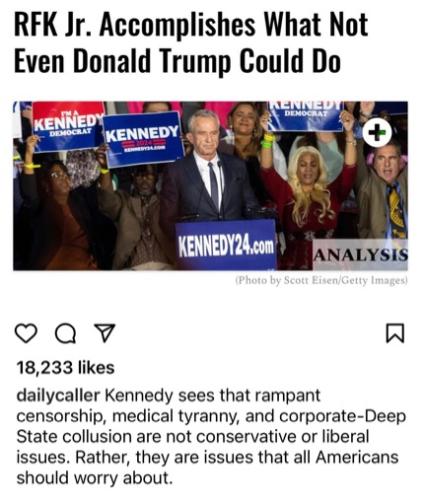
Task: Click the caption's last line about worry
Action: click(x=95, y=478)
